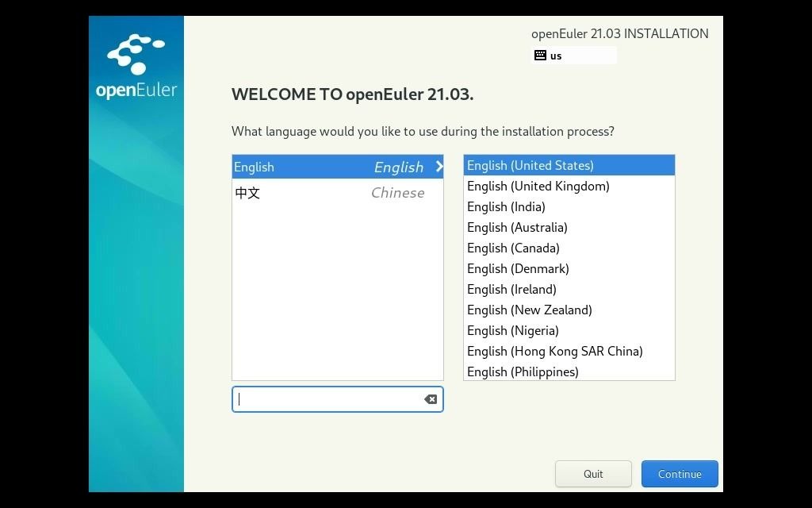Choose English (Australia) locale
The height and width of the screenshot is (508, 812).
[569, 227]
